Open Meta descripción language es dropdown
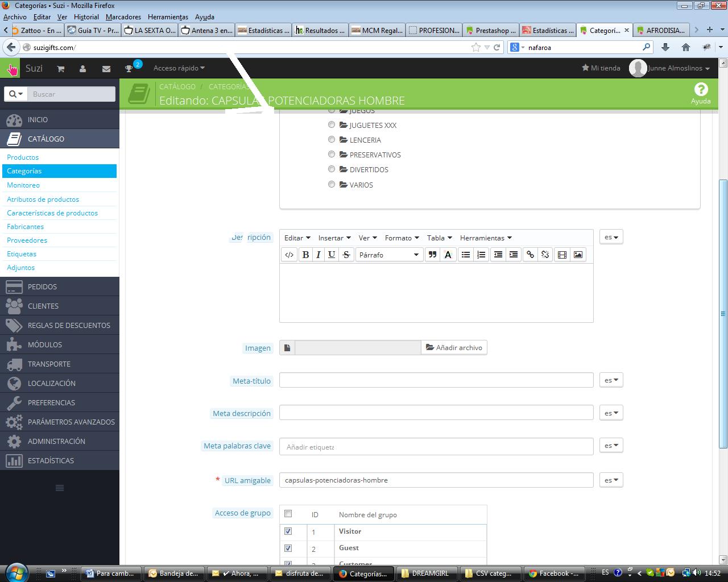 [611, 413]
